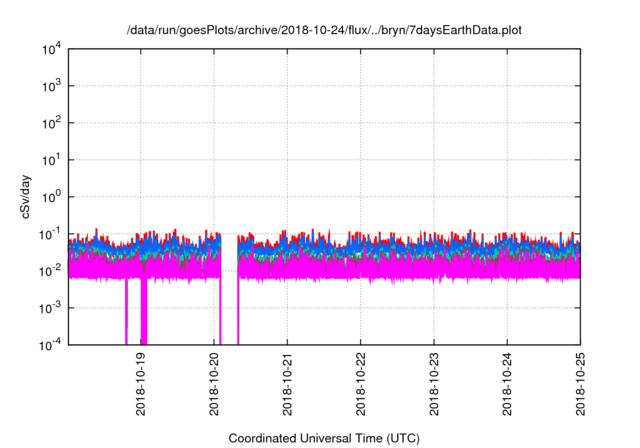640x448 pixels.
Task: Click the 10^-4 y-axis tick label
Action: [x=50, y=345]
